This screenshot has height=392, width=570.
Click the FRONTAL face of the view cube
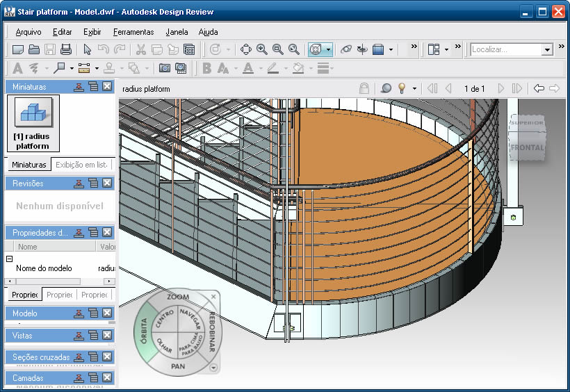(x=527, y=148)
